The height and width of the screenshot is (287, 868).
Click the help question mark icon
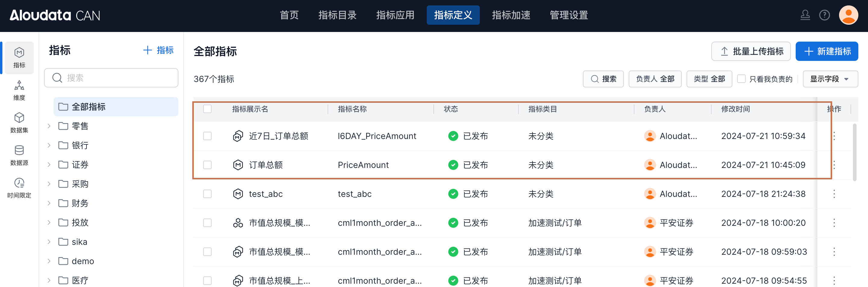click(824, 15)
